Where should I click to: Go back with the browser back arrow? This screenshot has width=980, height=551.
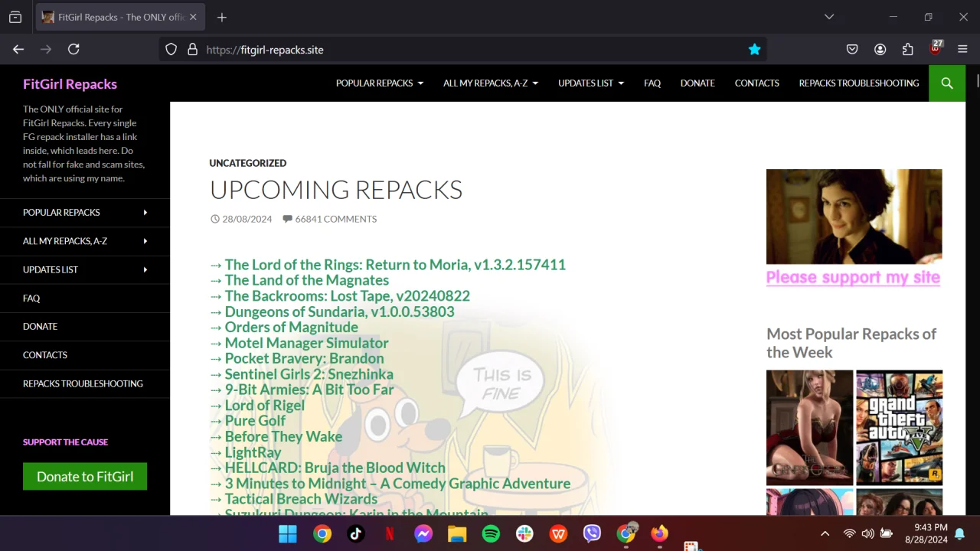(18, 49)
